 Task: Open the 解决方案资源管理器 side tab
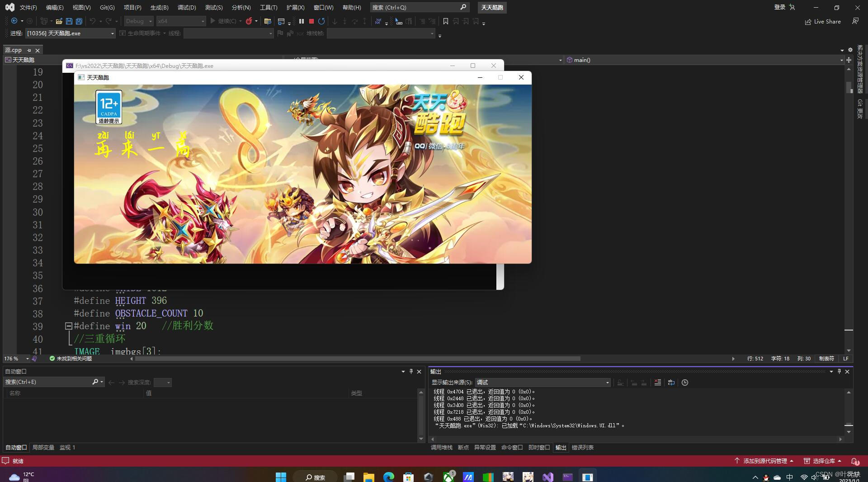pyautogui.click(x=860, y=69)
